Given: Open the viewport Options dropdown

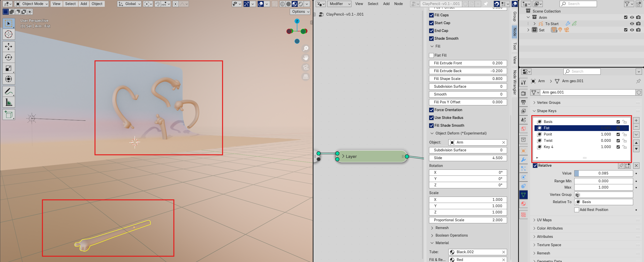Looking at the screenshot, I should tap(300, 12).
